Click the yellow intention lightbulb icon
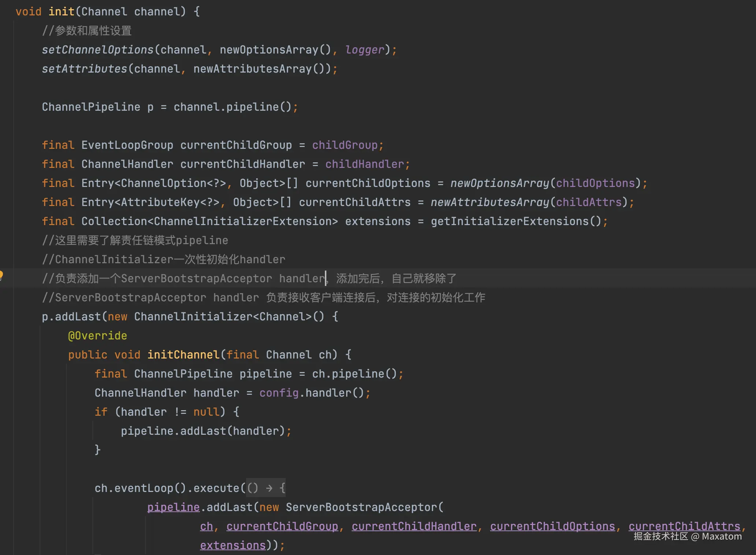 (x=1, y=275)
